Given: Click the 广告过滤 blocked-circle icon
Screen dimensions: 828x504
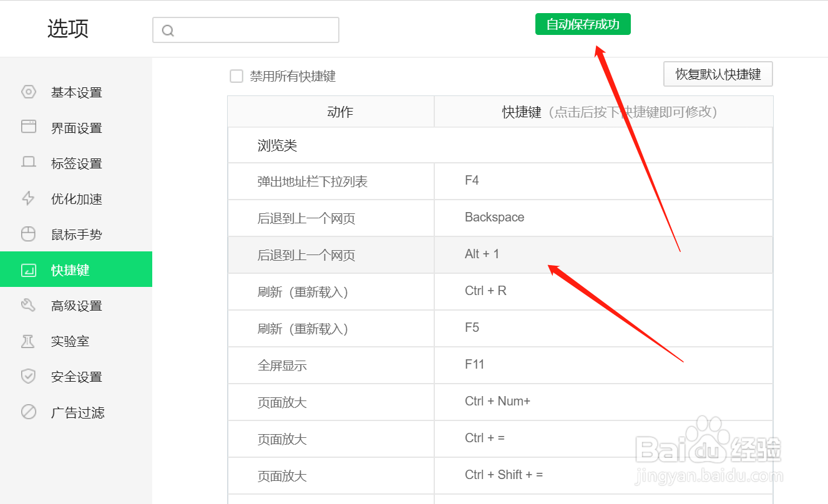Looking at the screenshot, I should (x=29, y=412).
